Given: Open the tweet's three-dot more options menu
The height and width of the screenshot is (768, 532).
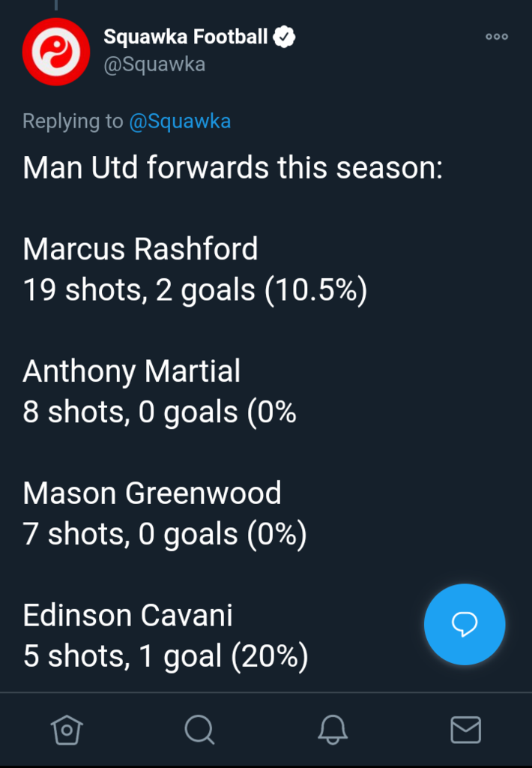Looking at the screenshot, I should pos(496,37).
